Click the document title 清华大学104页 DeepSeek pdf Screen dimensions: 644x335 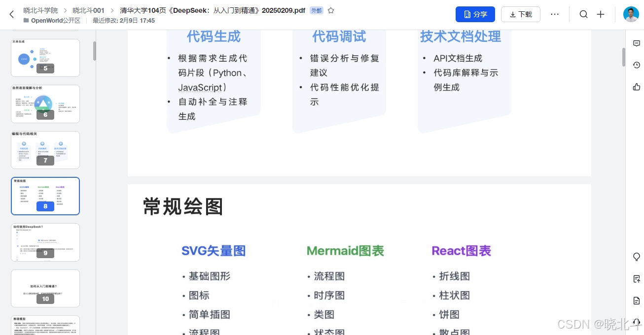[x=213, y=10]
